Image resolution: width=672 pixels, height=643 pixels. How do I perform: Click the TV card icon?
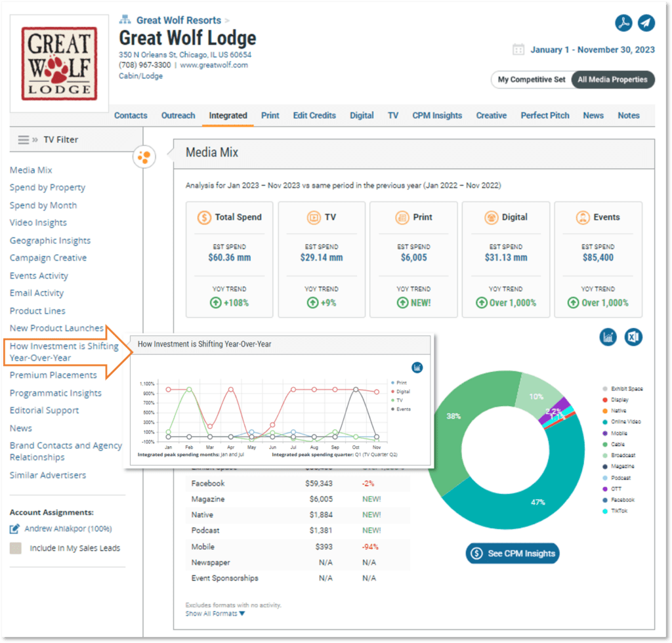click(x=314, y=218)
